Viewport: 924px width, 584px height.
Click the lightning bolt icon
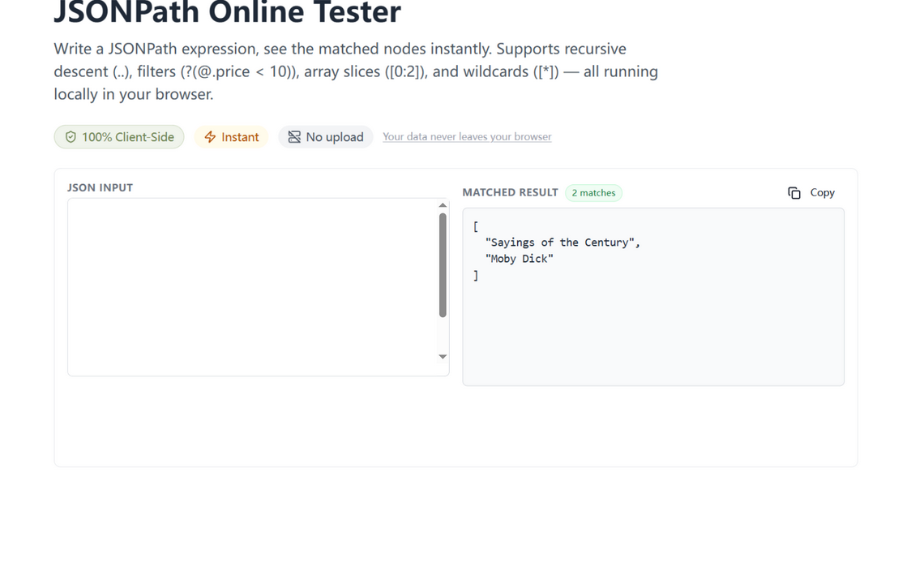click(210, 137)
